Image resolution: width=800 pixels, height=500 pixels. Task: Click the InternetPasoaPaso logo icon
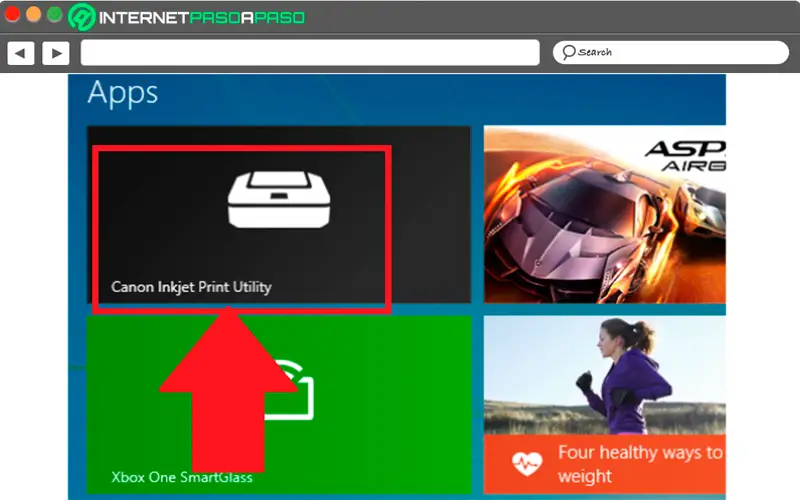tap(82, 17)
